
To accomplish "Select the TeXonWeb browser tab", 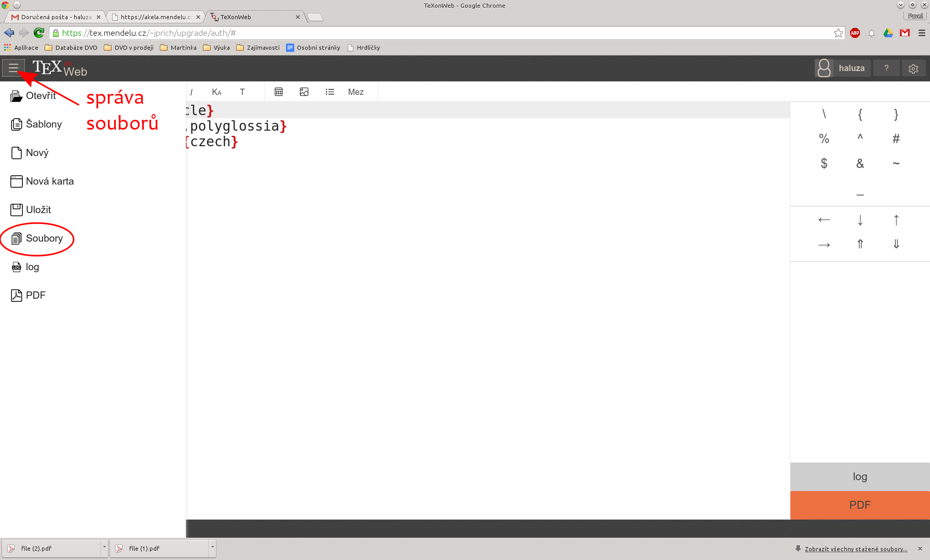I will pyautogui.click(x=255, y=17).
